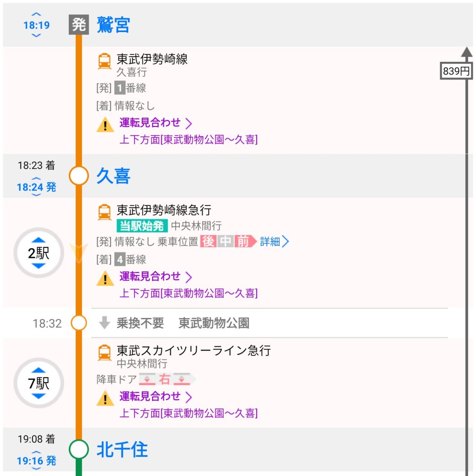Tap the 18:32 station circle marker
The width and height of the screenshot is (476, 476).
point(79,323)
